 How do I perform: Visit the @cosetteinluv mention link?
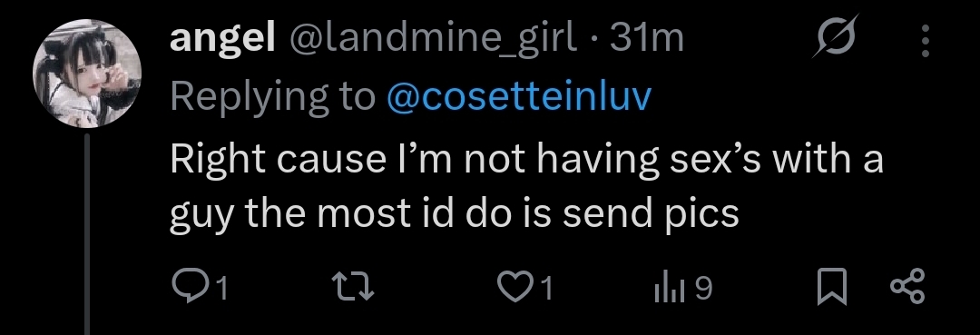tap(519, 96)
